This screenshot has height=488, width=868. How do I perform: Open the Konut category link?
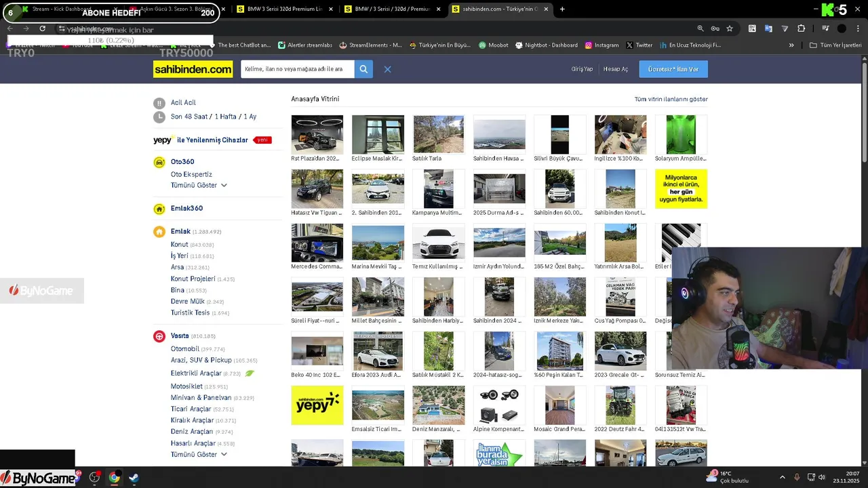click(180, 245)
